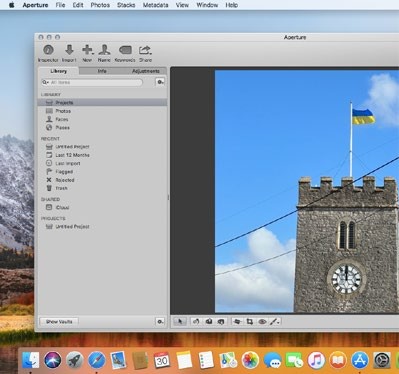399x374 pixels.
Task: Select the arrow Selection tool
Action: pyautogui.click(x=180, y=322)
